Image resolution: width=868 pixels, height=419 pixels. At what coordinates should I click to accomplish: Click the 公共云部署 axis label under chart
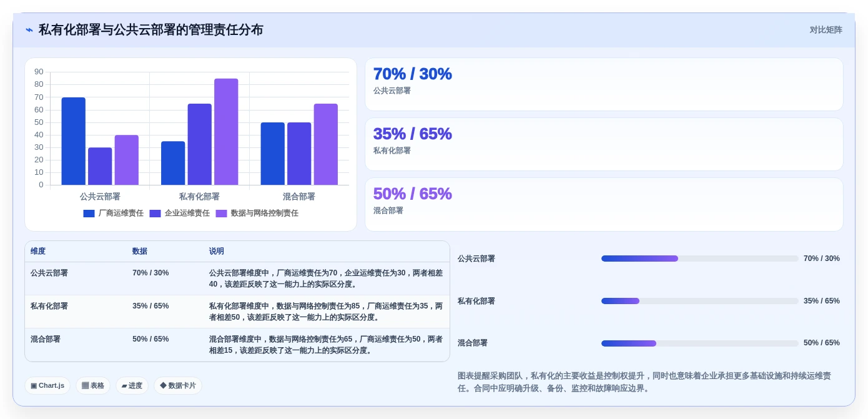point(100,197)
